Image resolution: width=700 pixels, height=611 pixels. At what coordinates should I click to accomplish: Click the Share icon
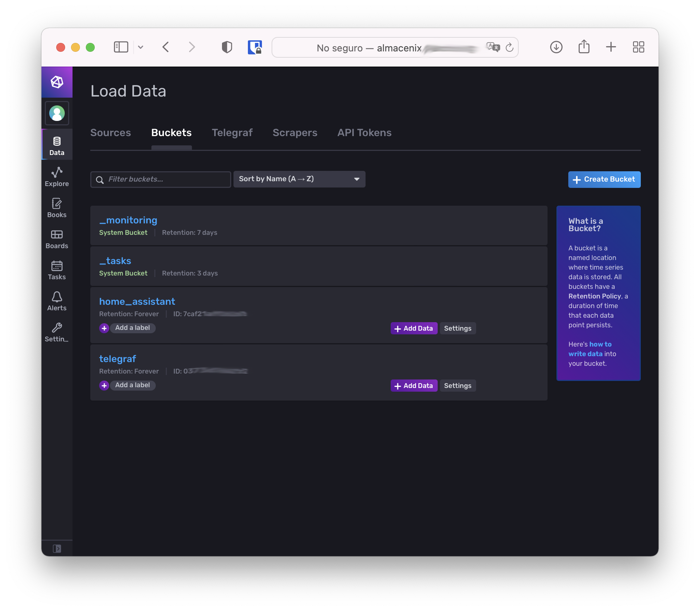[x=584, y=47]
